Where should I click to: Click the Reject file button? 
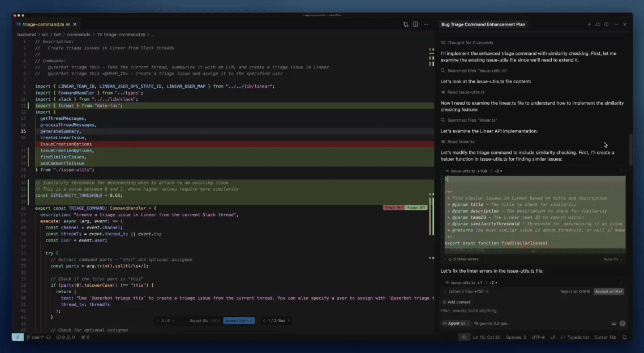(x=204, y=321)
